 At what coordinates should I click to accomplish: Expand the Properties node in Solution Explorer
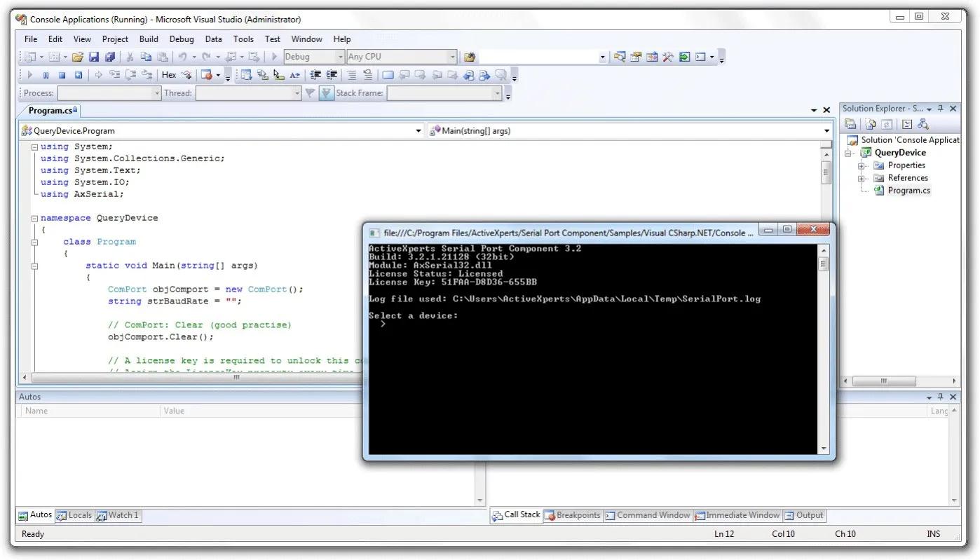(862, 166)
